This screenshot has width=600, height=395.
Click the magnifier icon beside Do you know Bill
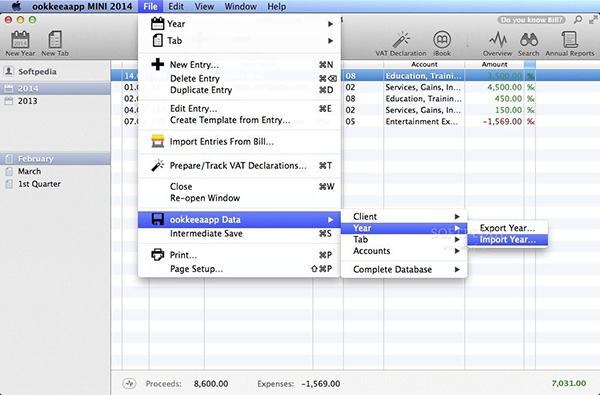point(577,19)
